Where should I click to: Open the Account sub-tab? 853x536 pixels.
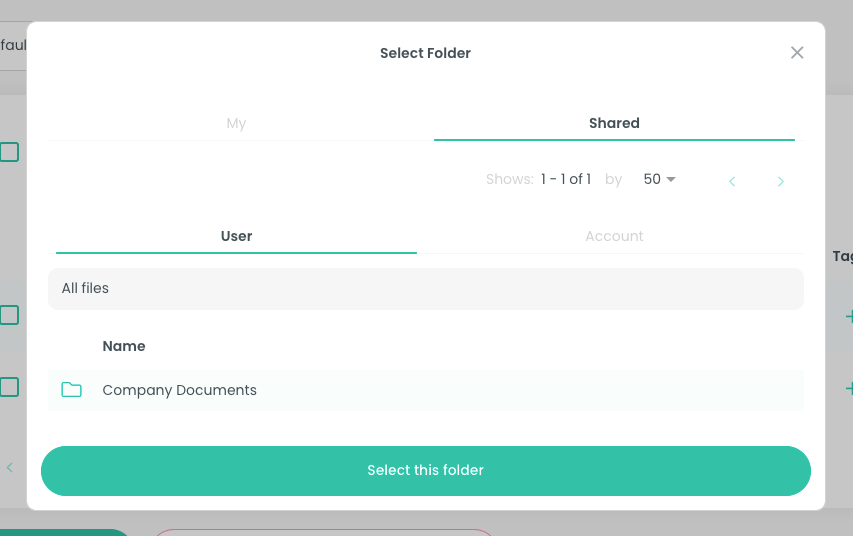point(614,236)
